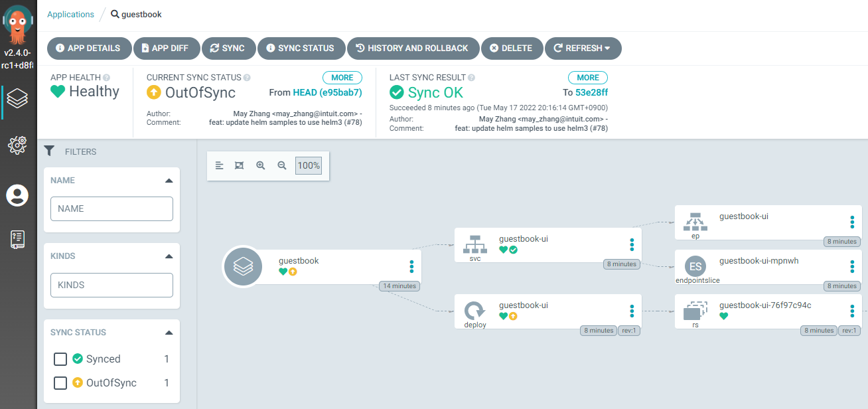Click the deploy guestbook-ui deployment icon
This screenshot has width=868, height=409.
point(475,310)
